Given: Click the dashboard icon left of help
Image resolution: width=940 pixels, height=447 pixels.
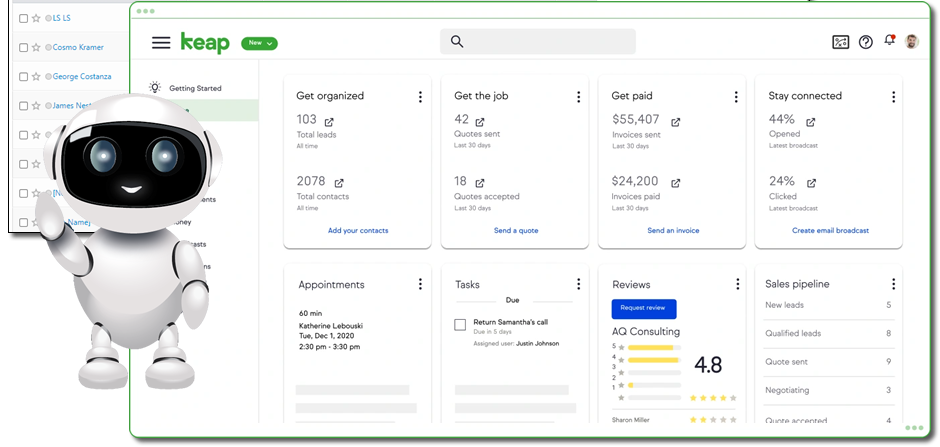Looking at the screenshot, I should tap(840, 42).
